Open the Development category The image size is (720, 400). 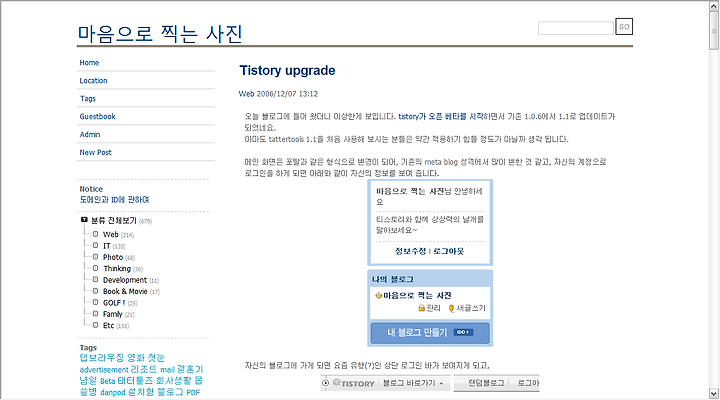[x=125, y=280]
